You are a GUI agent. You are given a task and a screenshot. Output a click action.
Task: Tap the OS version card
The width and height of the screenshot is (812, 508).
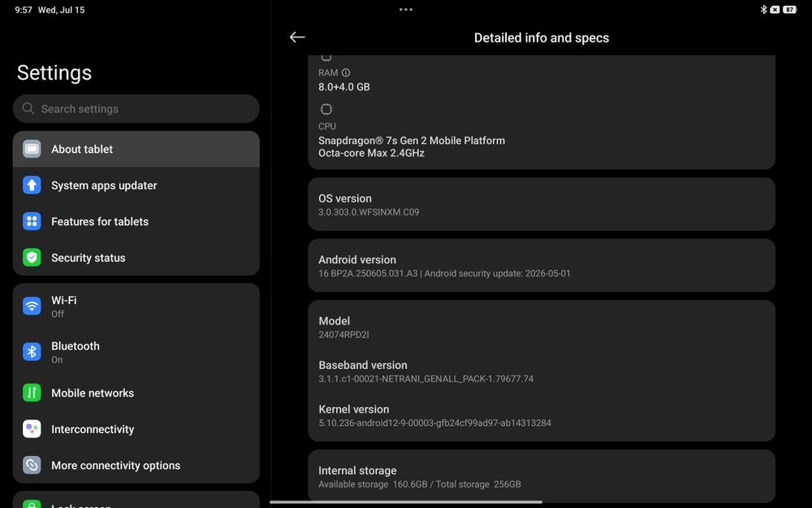[x=541, y=204]
